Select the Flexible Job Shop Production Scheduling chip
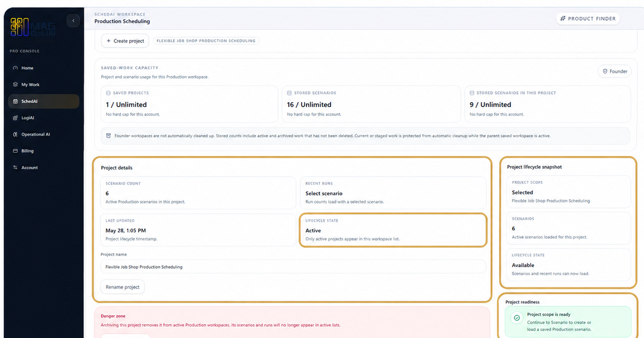Image resolution: width=644 pixels, height=338 pixels. pyautogui.click(x=206, y=40)
